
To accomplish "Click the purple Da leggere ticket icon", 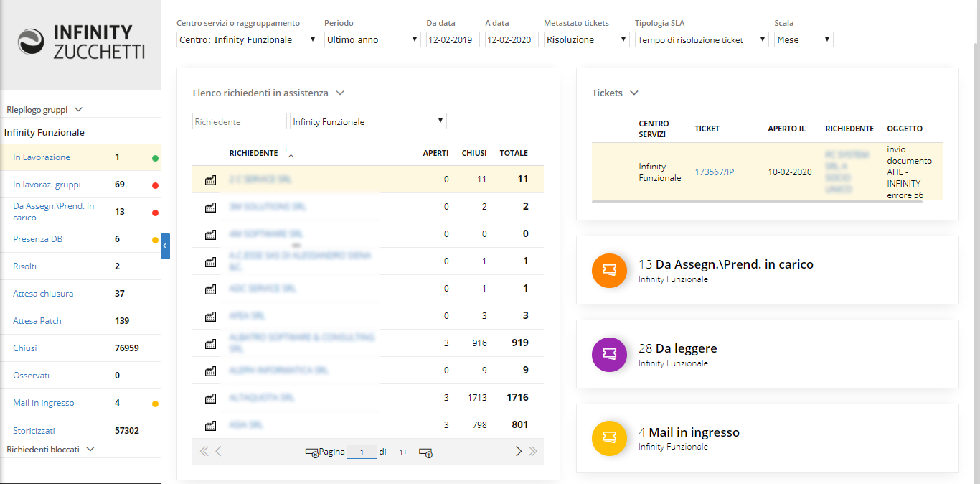I will [610, 355].
